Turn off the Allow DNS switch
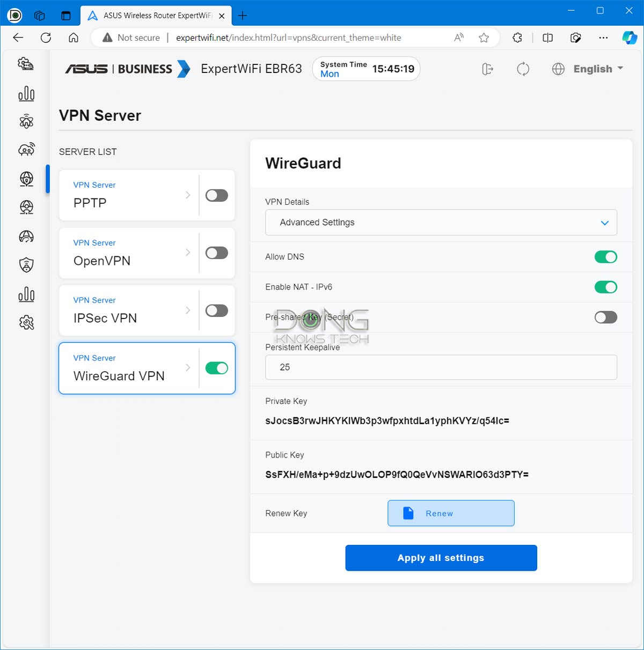Image resolution: width=644 pixels, height=650 pixels. pyautogui.click(x=606, y=257)
